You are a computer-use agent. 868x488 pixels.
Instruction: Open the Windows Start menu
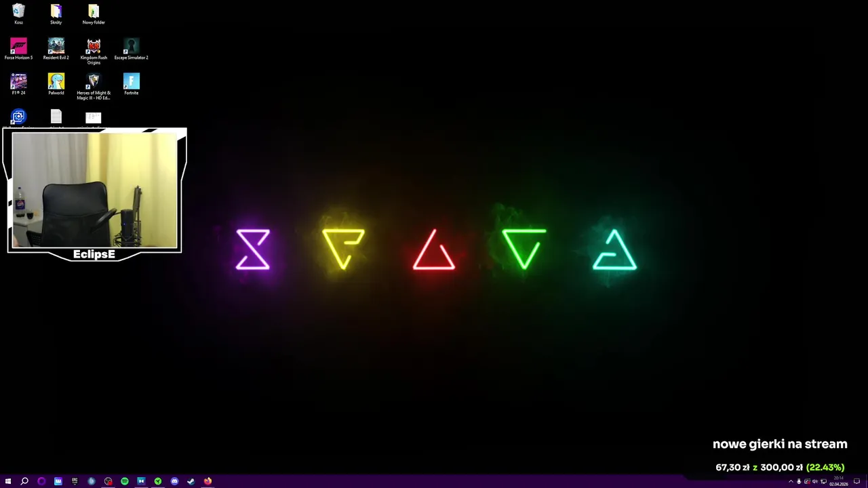pyautogui.click(x=8, y=481)
